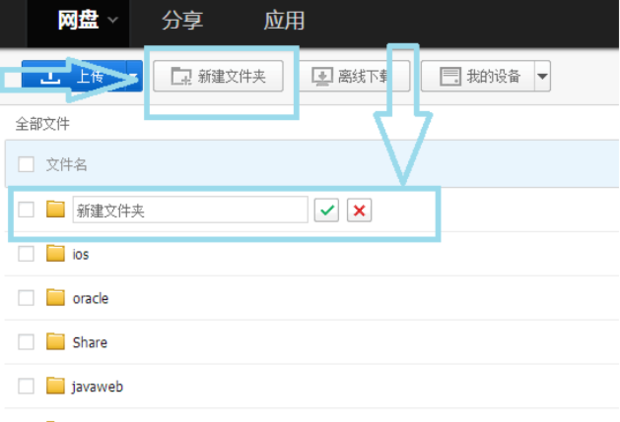Click the upload tray icon in 上传

click(50, 78)
